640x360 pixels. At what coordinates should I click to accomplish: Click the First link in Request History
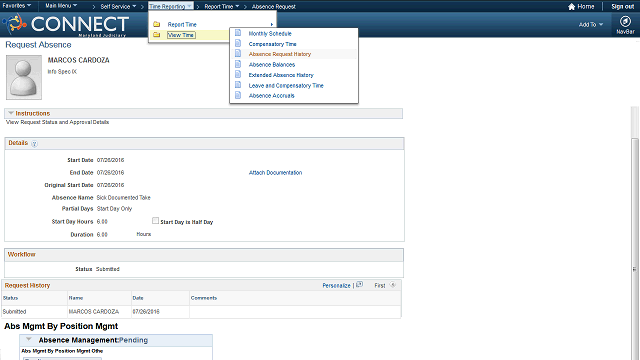coord(380,285)
